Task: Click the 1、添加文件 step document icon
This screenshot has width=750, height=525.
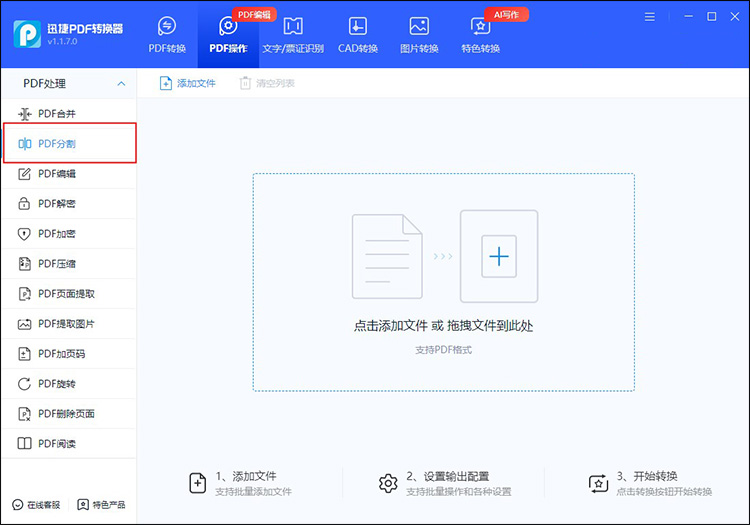Action: (x=198, y=483)
